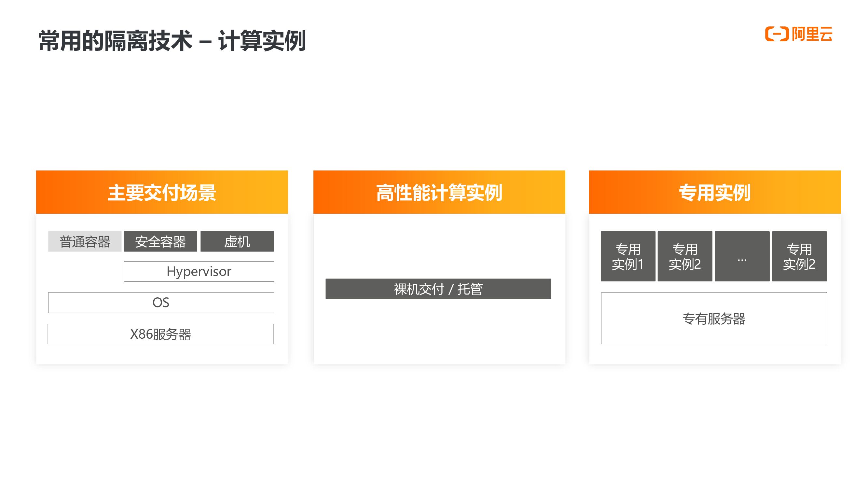The height and width of the screenshot is (488, 868).
Task: Click the Alibaba Cloud logo icon
Action: (777, 34)
